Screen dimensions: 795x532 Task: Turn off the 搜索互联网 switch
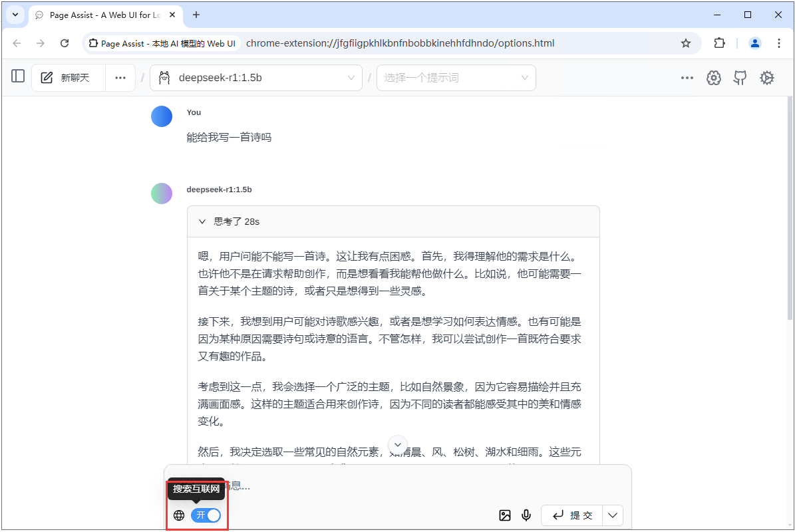point(206,515)
